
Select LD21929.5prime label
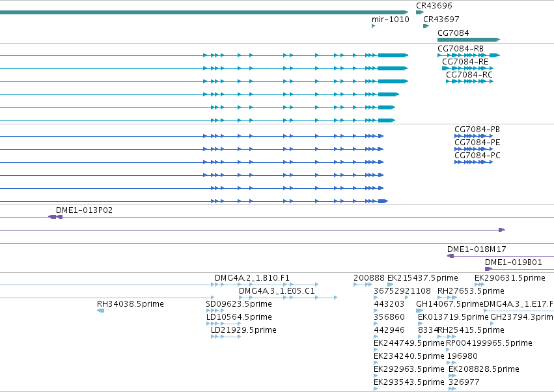(243, 330)
